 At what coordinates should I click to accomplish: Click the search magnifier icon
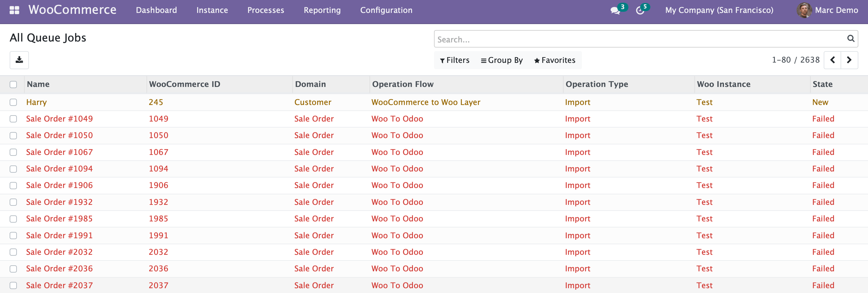[x=850, y=39]
